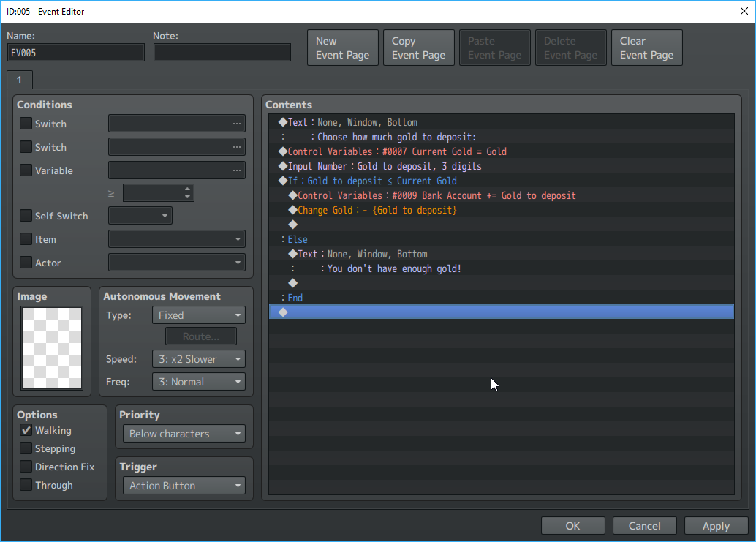Click the event Image preview thumbnail
756x542 pixels.
52,347
